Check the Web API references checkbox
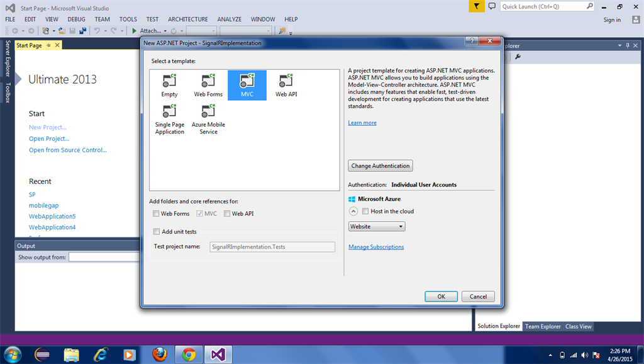The image size is (644, 364). 226,213
